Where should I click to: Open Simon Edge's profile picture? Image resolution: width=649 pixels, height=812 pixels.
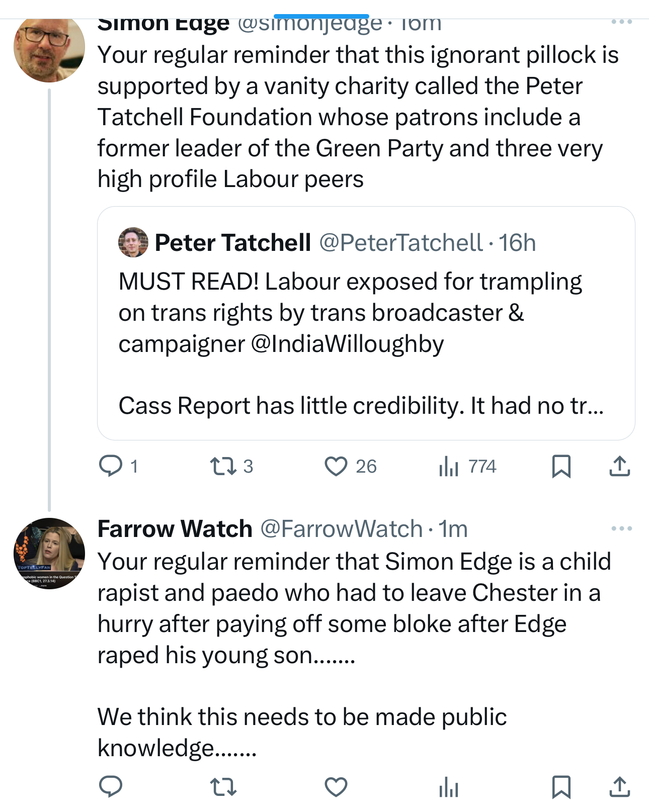(x=49, y=48)
